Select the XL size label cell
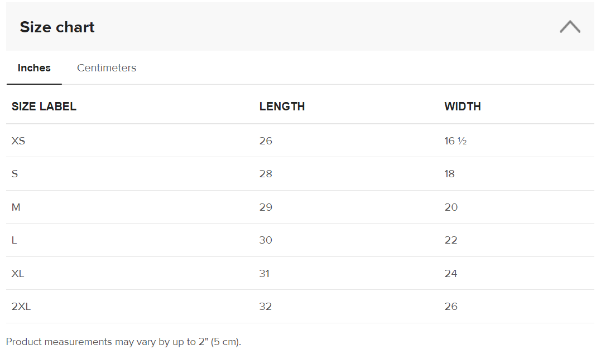596x364 pixels. coord(18,274)
